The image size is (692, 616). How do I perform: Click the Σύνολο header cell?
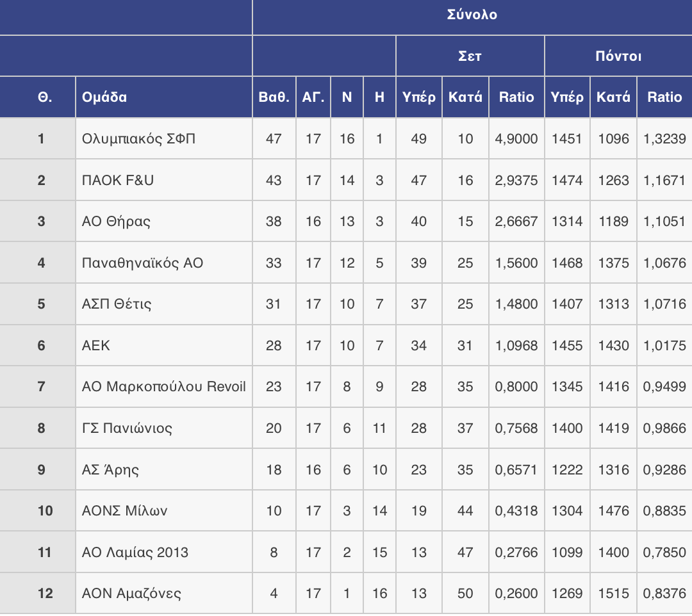tap(472, 15)
